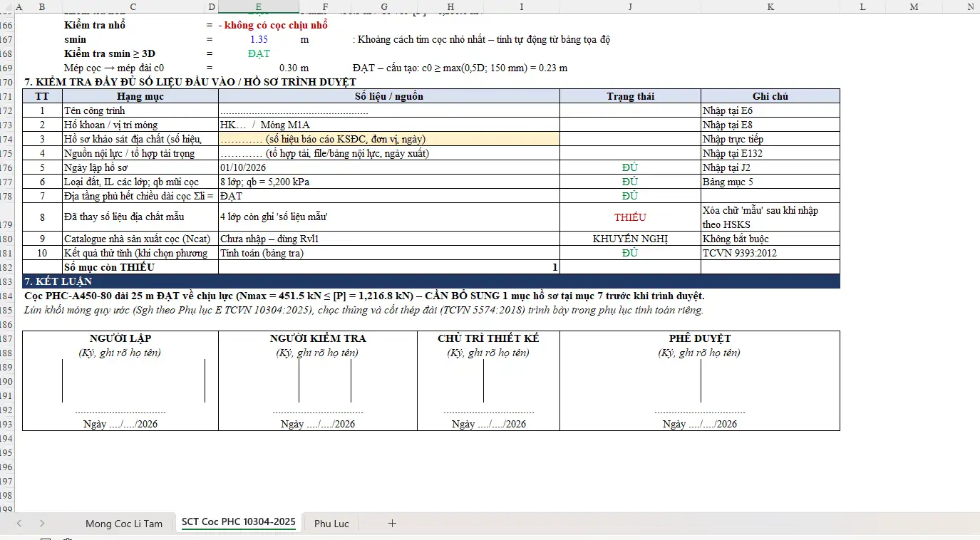Select the 'Nhập trực tiếp' note cell
Image resolution: width=980 pixels, height=540 pixels.
[770, 139]
